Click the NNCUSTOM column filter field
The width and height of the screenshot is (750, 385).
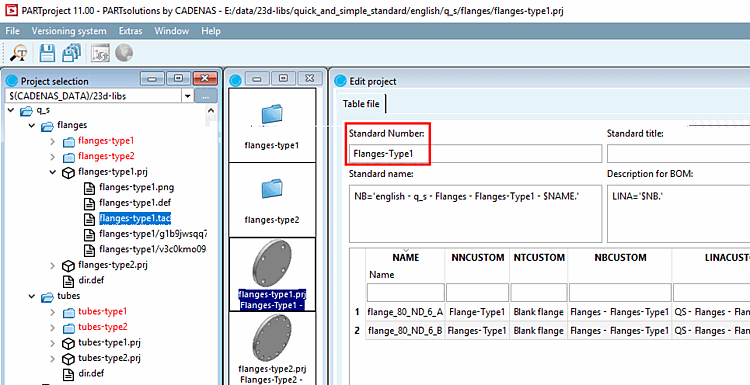point(477,292)
